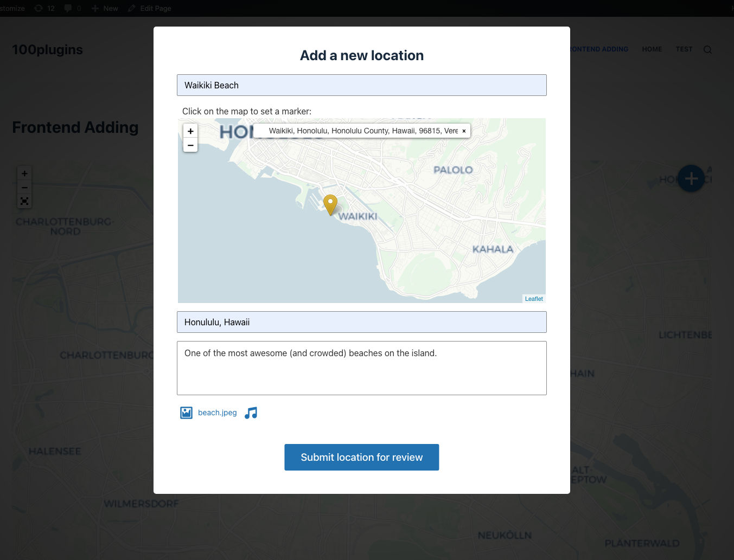Clear the map search address field
Image resolution: width=734 pixels, height=560 pixels.
coord(464,131)
